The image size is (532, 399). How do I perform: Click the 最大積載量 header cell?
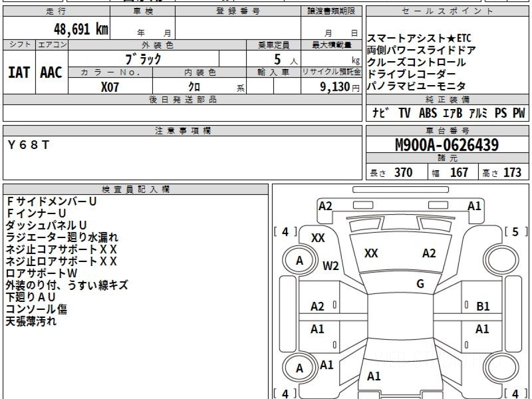(x=332, y=45)
